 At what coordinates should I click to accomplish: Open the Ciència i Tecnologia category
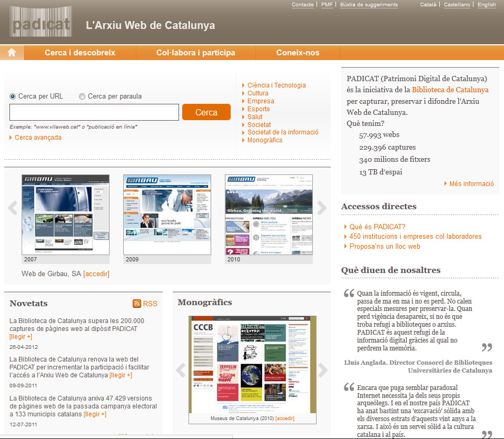[276, 85]
